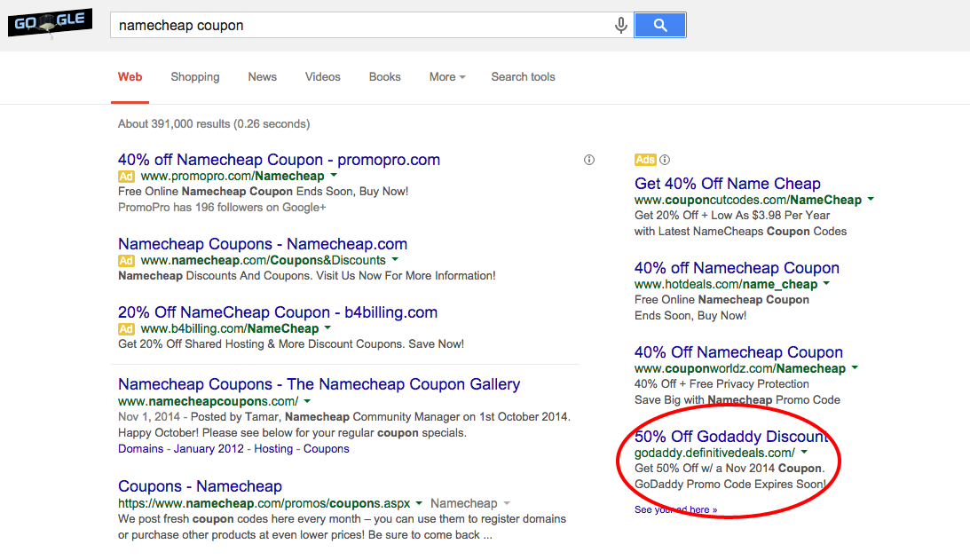Click PromoPro has 196 followers text
The width and height of the screenshot is (970, 560).
click(222, 208)
